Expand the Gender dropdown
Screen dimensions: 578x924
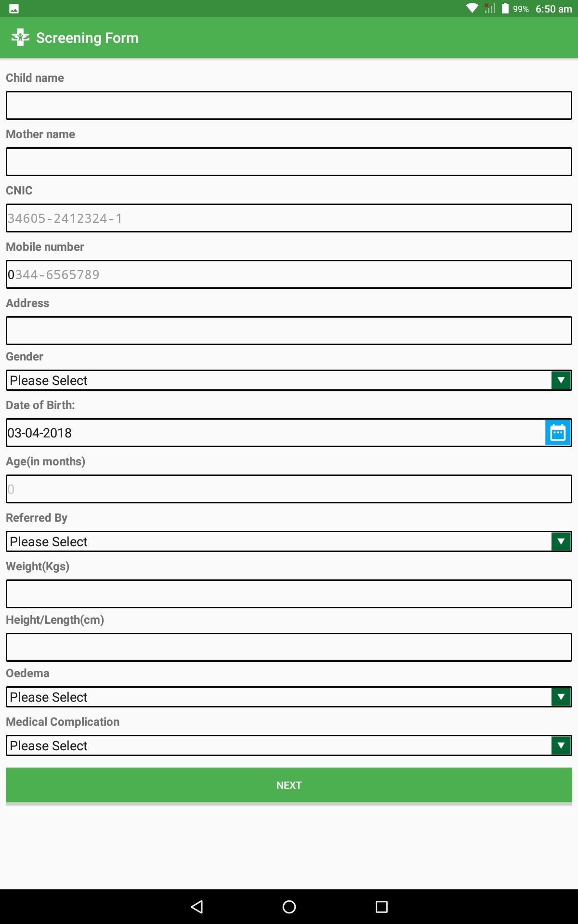[289, 380]
